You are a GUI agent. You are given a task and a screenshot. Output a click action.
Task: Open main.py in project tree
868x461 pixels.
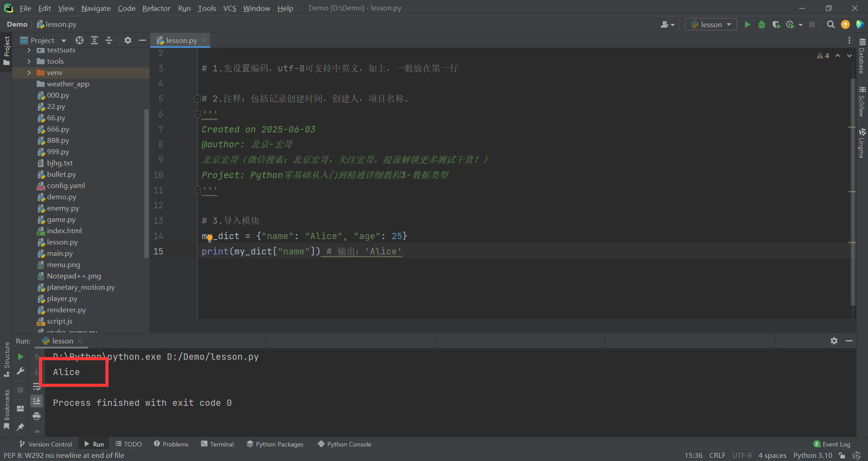tap(60, 254)
